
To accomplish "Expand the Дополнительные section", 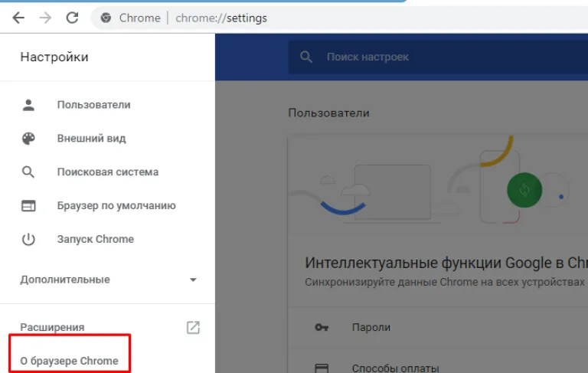I will tap(108, 280).
